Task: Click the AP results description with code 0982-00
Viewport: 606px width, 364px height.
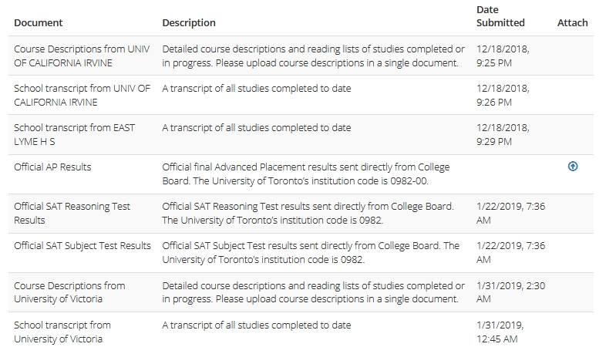Action: click(x=305, y=174)
